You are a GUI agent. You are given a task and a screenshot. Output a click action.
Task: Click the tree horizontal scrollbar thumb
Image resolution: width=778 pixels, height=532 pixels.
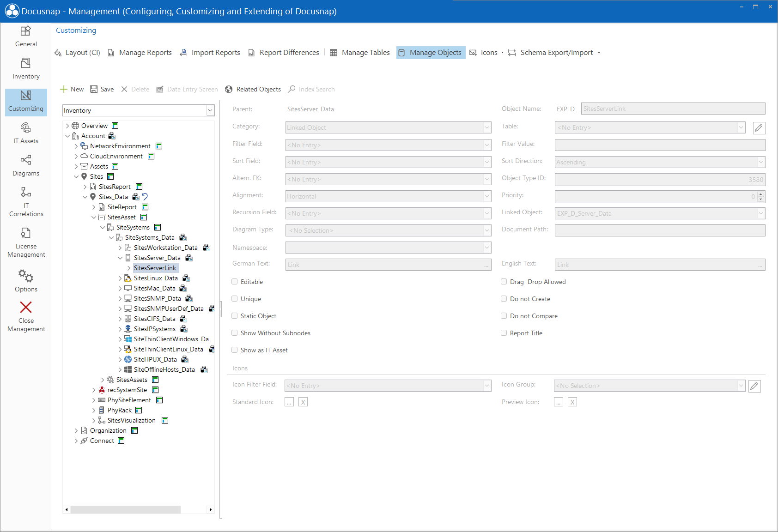point(126,510)
